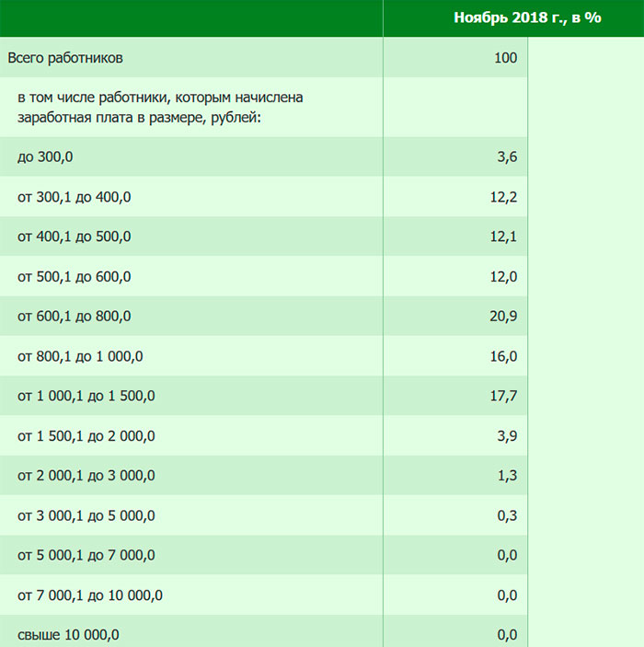Click the 1,3 percentage cell
The height and width of the screenshot is (647, 644).
[507, 476]
